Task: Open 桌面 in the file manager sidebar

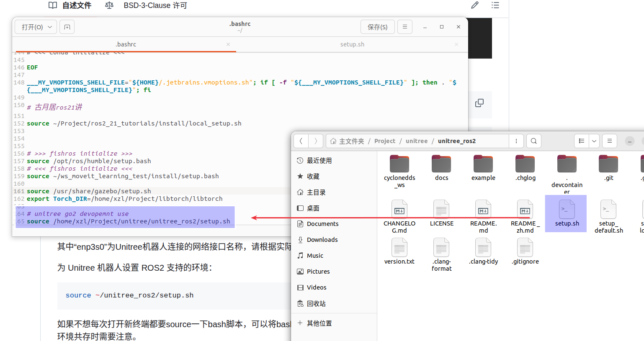Action: pyautogui.click(x=334, y=208)
